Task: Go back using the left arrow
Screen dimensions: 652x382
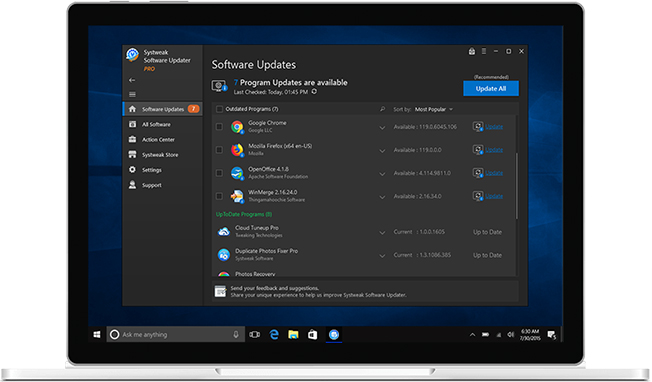Action: (x=132, y=80)
